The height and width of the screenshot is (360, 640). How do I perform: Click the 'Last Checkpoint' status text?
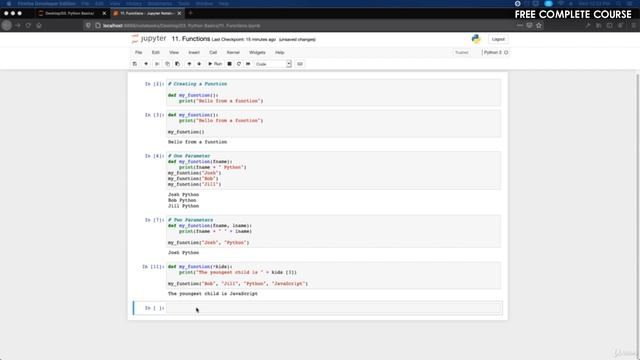244,40
